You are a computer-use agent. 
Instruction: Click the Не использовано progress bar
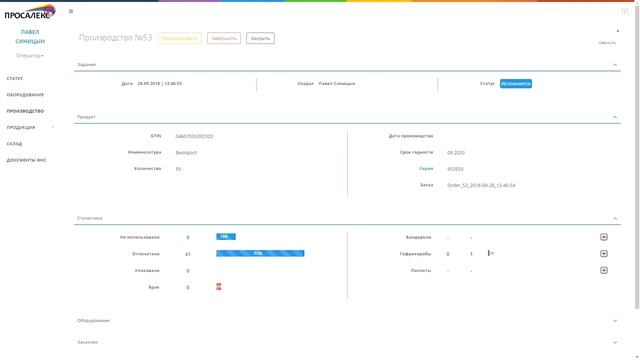coord(226,237)
